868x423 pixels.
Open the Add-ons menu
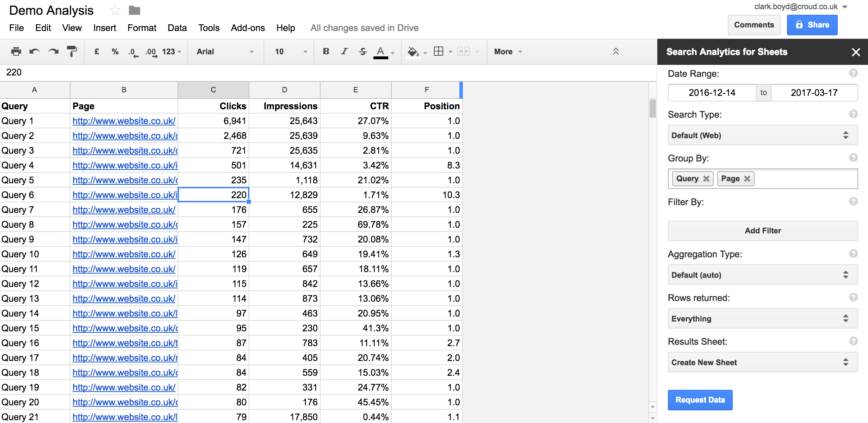point(248,28)
